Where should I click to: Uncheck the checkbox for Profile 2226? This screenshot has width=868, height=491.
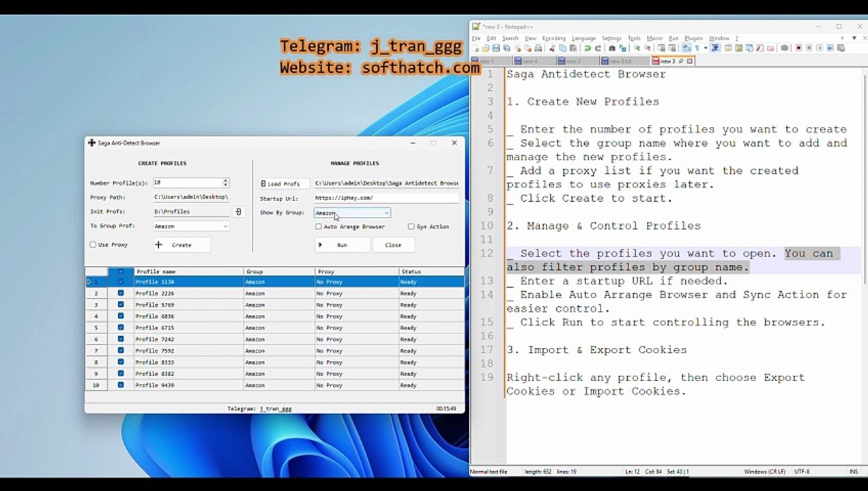tap(121, 293)
